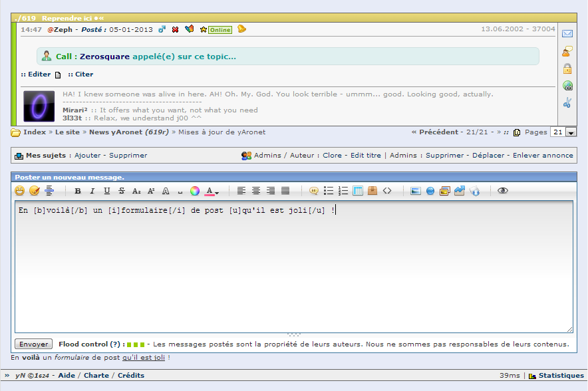Click inside the message text area

[294, 267]
